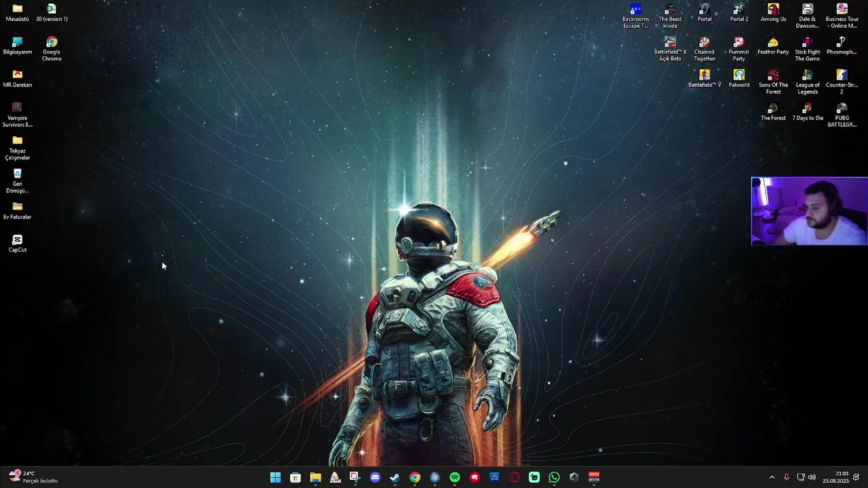Viewport: 868px width, 488px height.
Task: Select the PUBG BATTLEGROUNDS shortcut
Action: point(842,115)
